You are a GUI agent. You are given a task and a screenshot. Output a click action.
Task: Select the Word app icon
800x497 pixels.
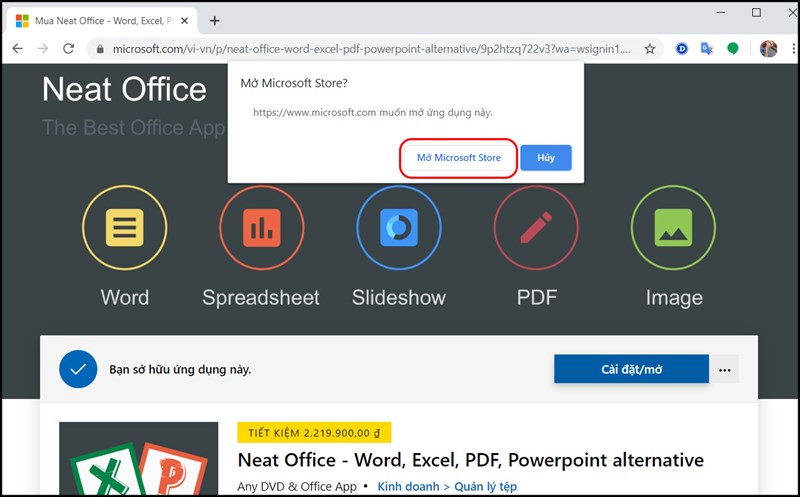pyautogui.click(x=124, y=229)
